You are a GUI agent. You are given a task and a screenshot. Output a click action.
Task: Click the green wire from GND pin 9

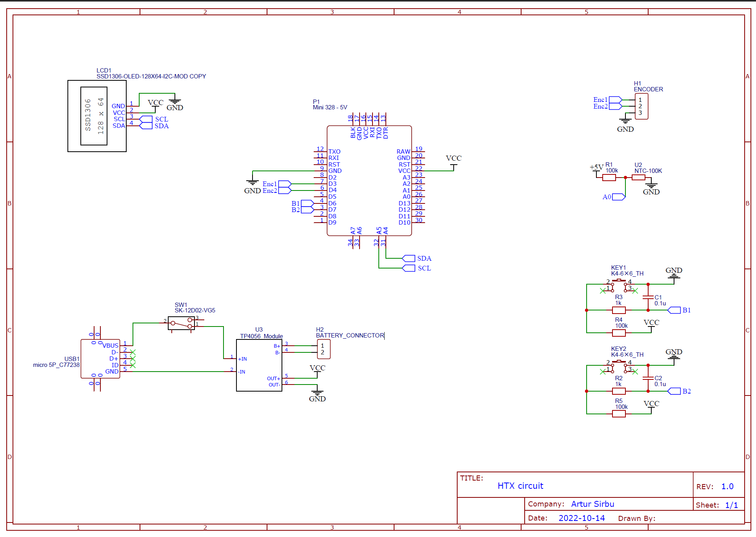(283, 171)
